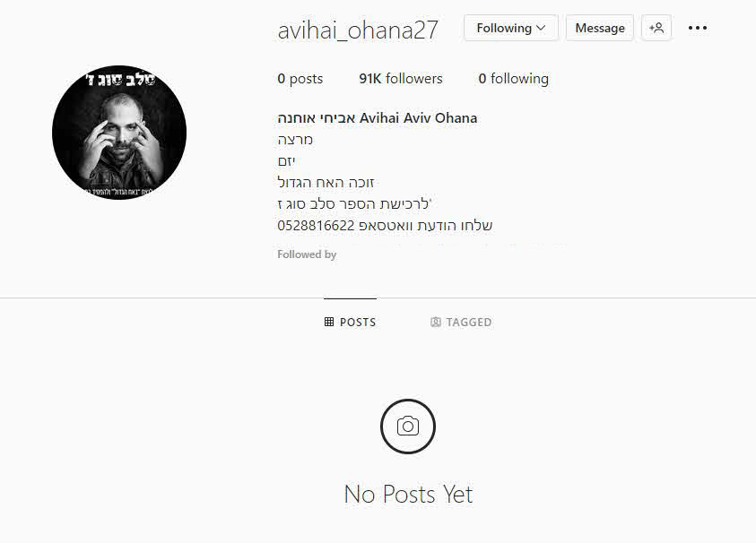The height and width of the screenshot is (543, 756).
Task: Select the 0 posts counter
Action: point(300,79)
